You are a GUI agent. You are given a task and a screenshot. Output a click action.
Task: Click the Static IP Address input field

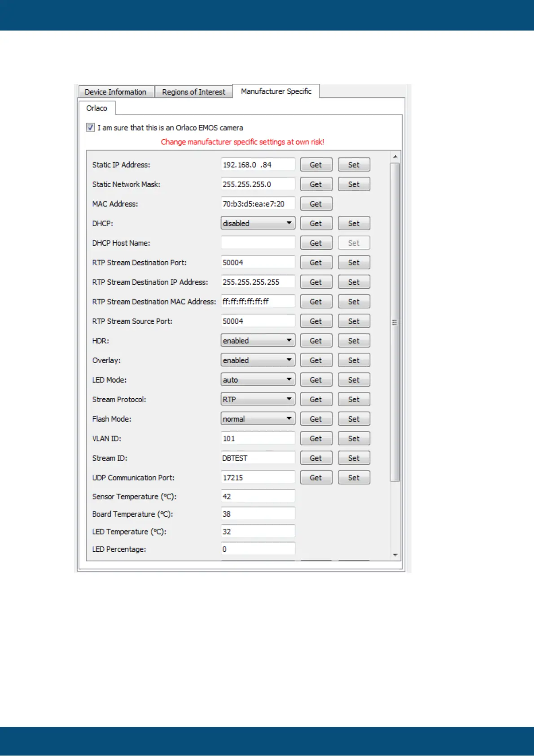point(258,165)
